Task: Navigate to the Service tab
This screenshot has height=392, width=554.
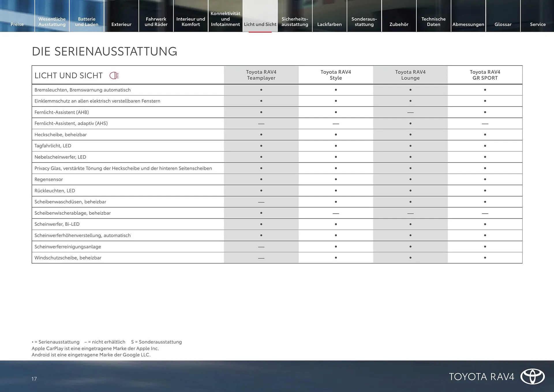Action: (x=538, y=24)
